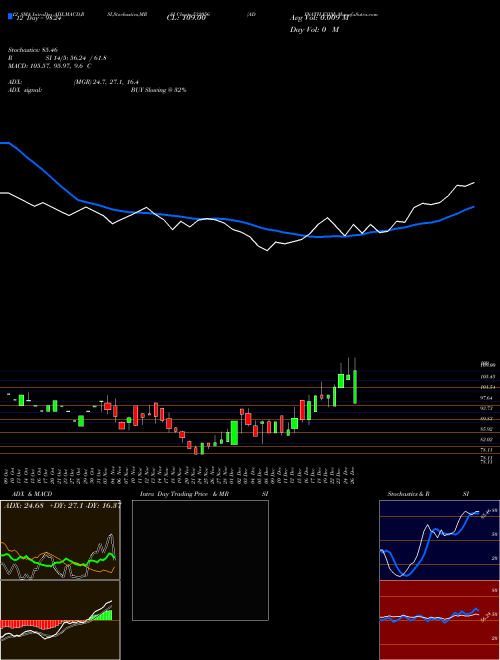
Task: Click the 'MACD: 105.57, 95.97, 9.6 C' line
Action: [50, 66]
